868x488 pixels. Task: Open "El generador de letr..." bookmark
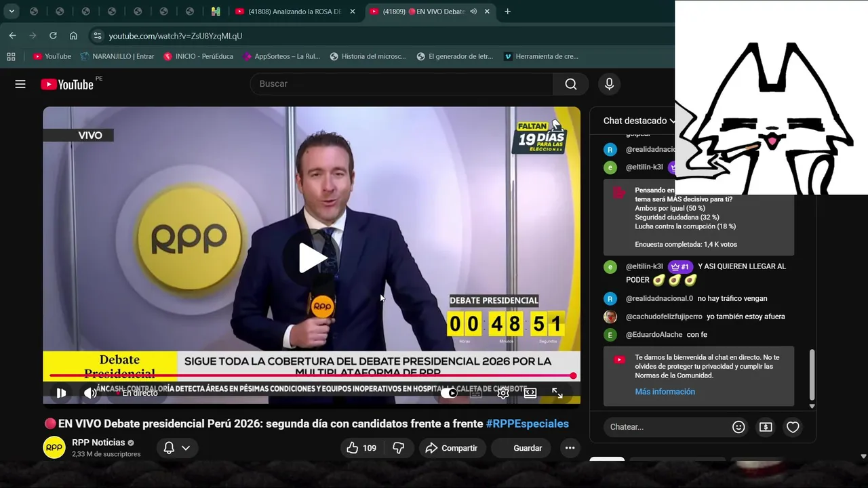454,56
